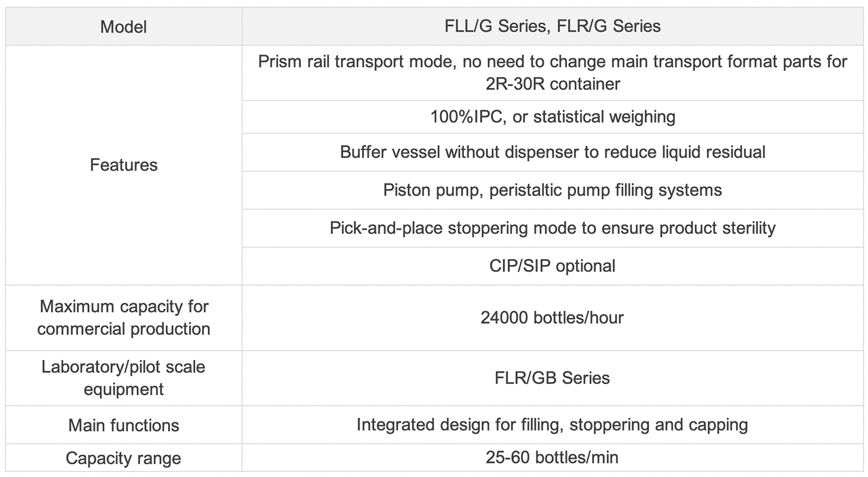Select the Pick-and-place stoppering mode cell

tap(552, 228)
